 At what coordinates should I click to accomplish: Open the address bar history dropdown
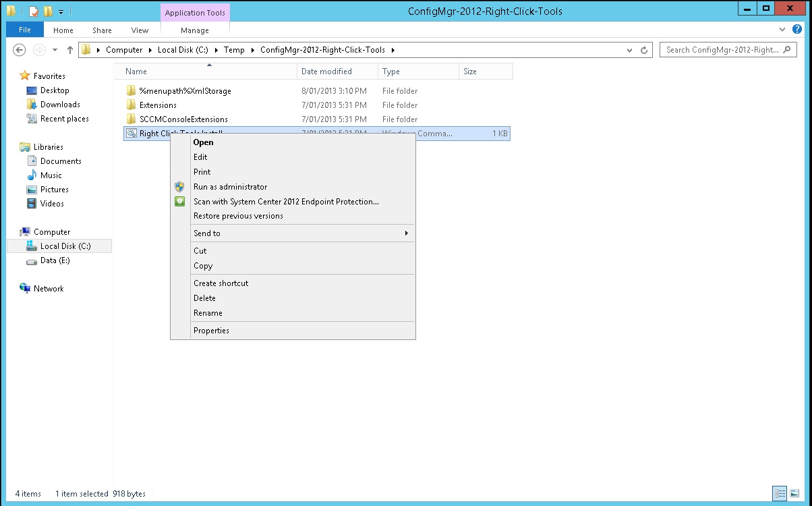[x=629, y=50]
